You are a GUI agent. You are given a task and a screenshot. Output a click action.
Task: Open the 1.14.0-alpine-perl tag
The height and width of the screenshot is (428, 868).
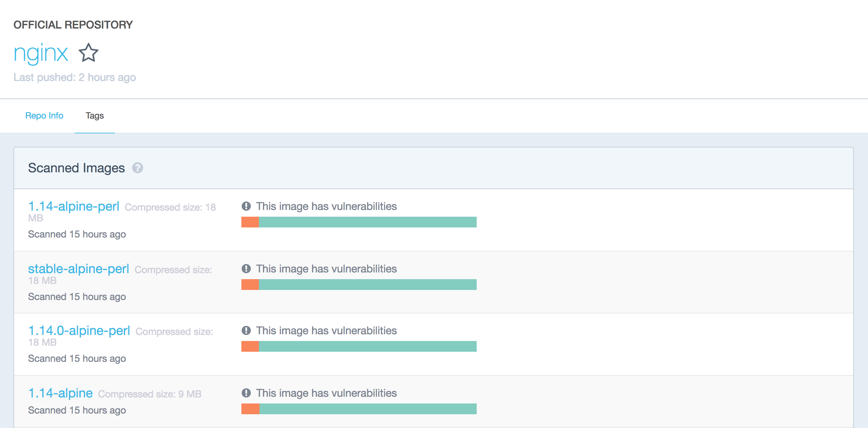click(x=79, y=330)
